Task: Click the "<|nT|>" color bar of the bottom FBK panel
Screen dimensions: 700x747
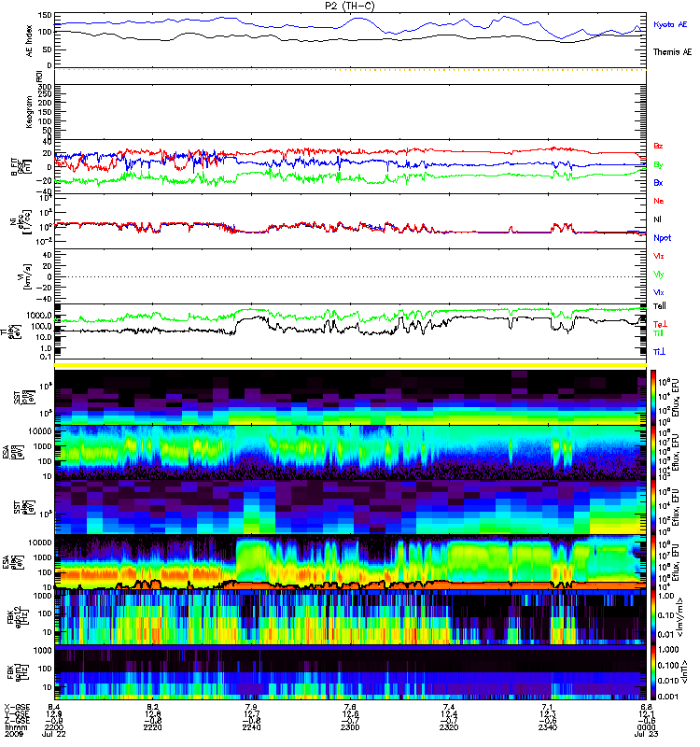Action: click(x=653, y=672)
